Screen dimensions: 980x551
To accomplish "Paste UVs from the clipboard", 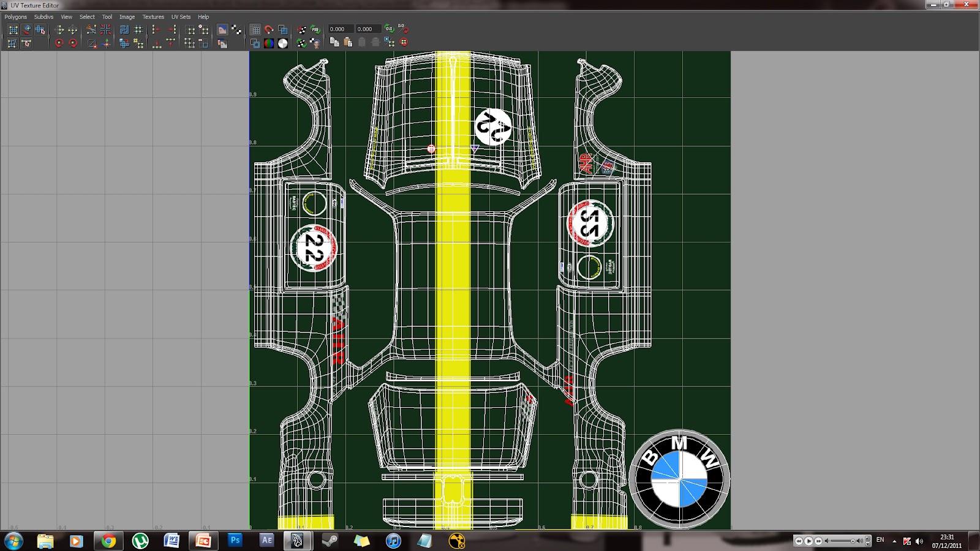I will 347,43.
